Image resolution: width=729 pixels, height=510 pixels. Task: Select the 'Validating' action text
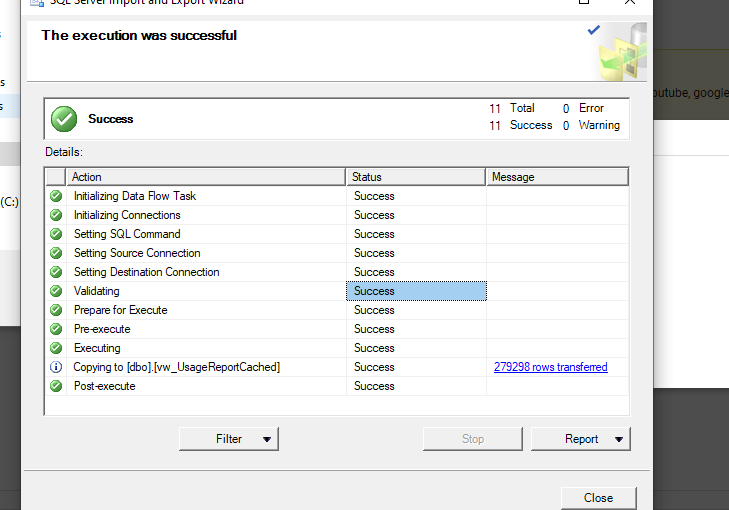tap(97, 291)
